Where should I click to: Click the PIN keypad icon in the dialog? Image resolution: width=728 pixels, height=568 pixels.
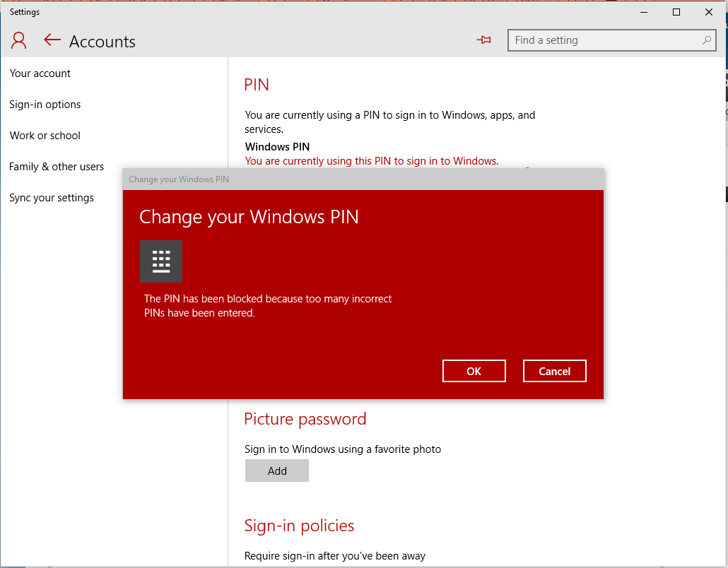tap(160, 261)
